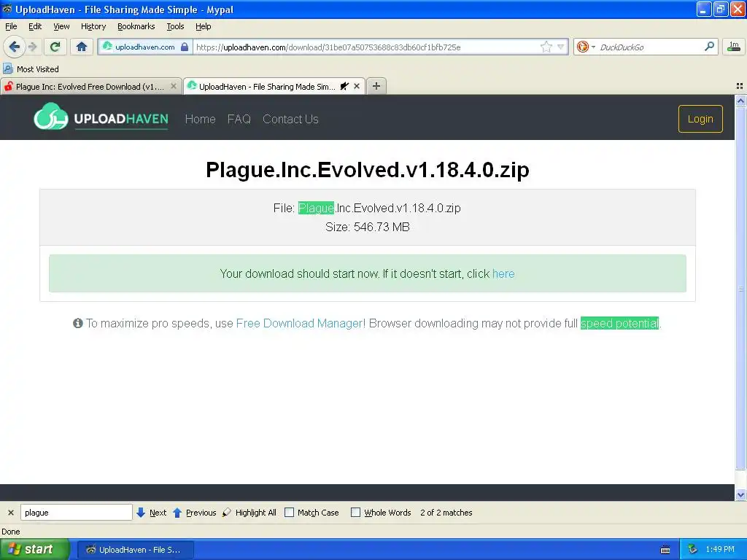This screenshot has width=747, height=560.
Task: Enable the Match Case checkbox
Action: [x=289, y=513]
